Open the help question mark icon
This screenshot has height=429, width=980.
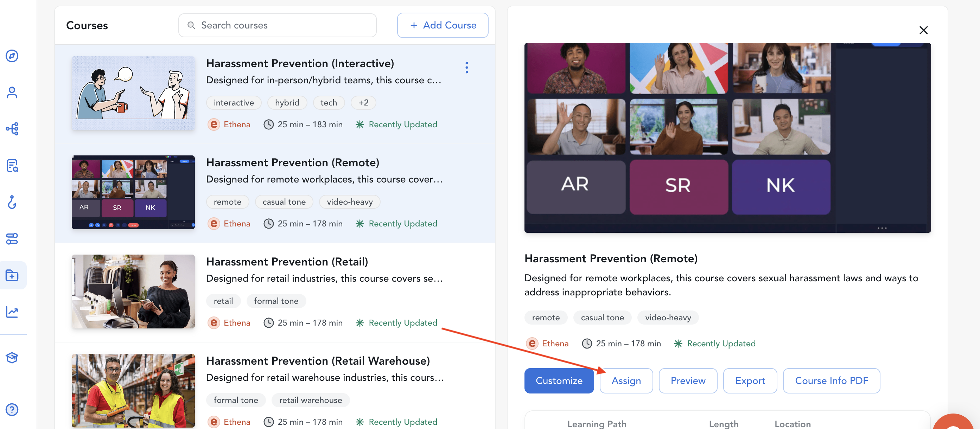(12, 410)
